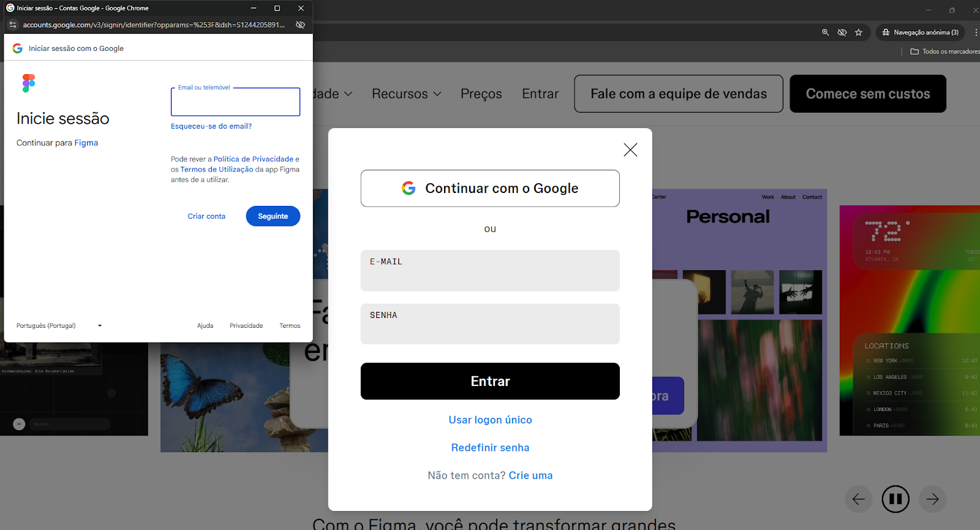Click Entrar in the Figma top navigation
Image resolution: width=980 pixels, height=530 pixels.
[540, 94]
